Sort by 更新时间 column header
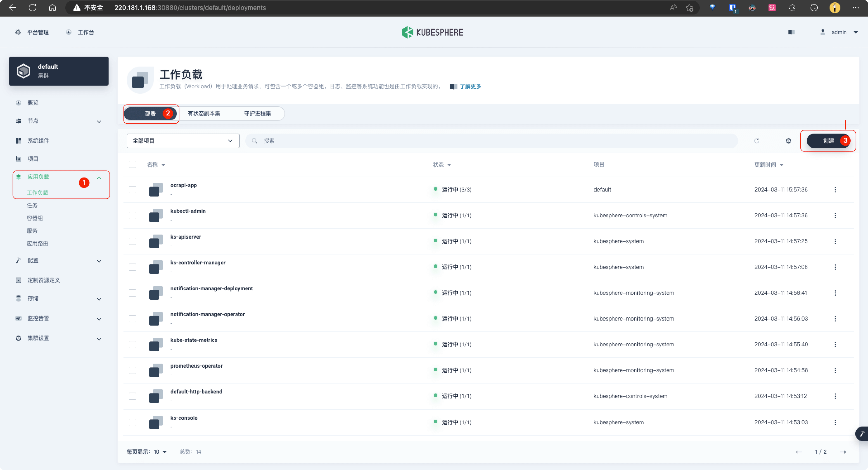 [768, 165]
